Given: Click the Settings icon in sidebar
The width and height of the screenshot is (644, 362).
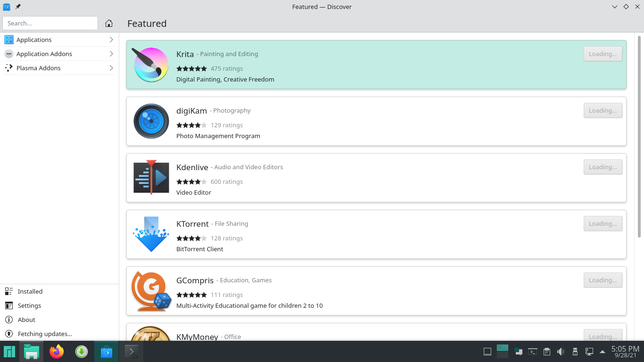Looking at the screenshot, I should pyautogui.click(x=9, y=305).
